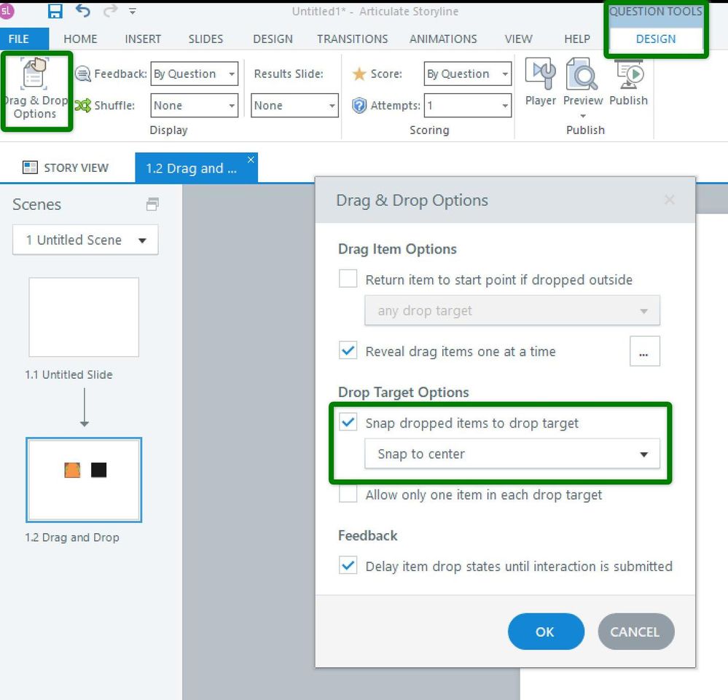This screenshot has width=728, height=700.
Task: Click the Feedback speech bubble icon
Action: pos(82,74)
